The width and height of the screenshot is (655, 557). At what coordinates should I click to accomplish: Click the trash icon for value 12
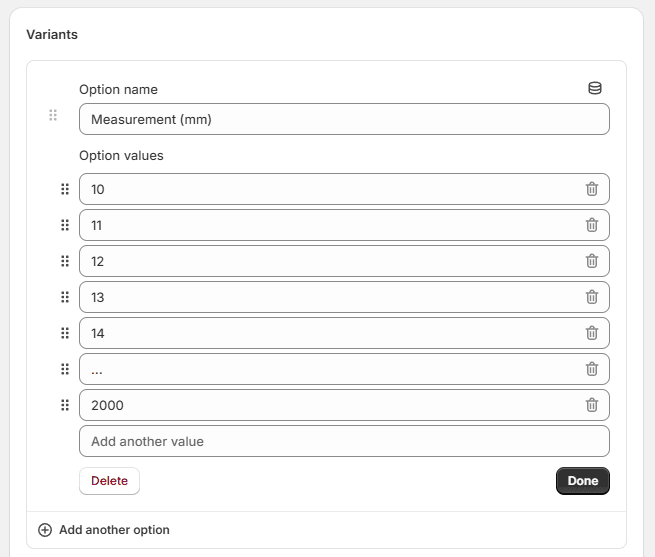(592, 261)
